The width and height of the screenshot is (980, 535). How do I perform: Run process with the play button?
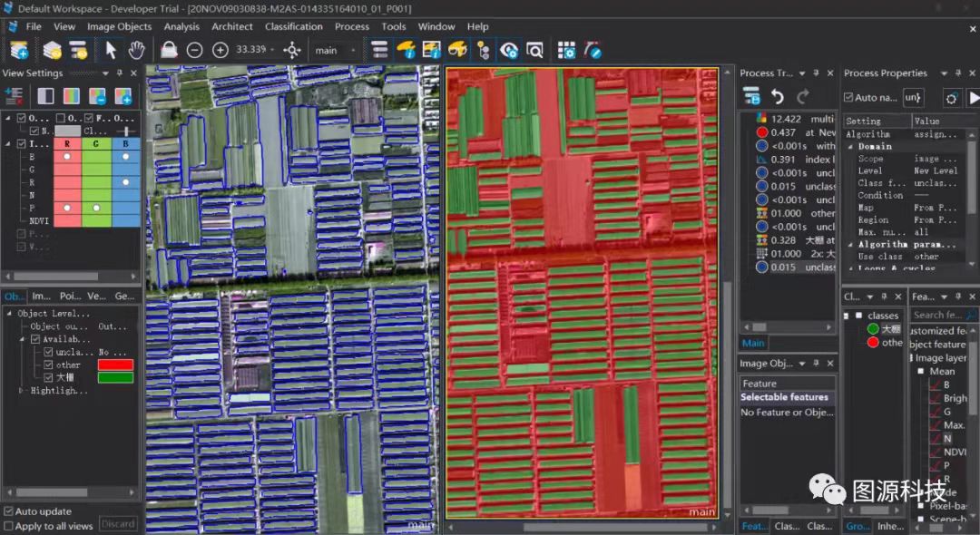pos(974,97)
